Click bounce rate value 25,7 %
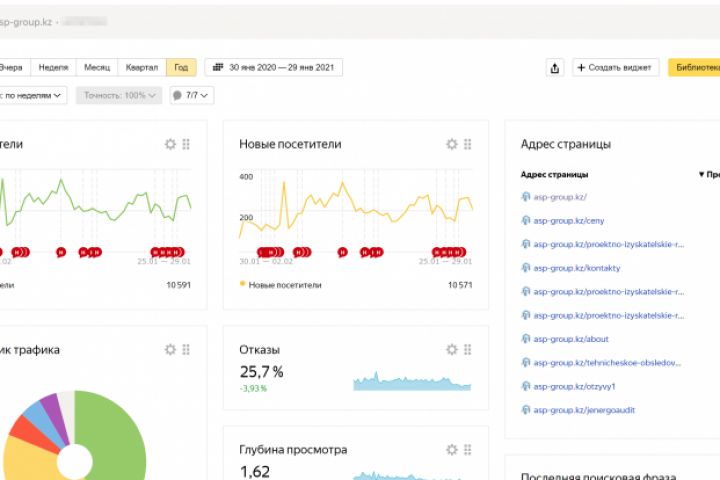 pos(261,372)
